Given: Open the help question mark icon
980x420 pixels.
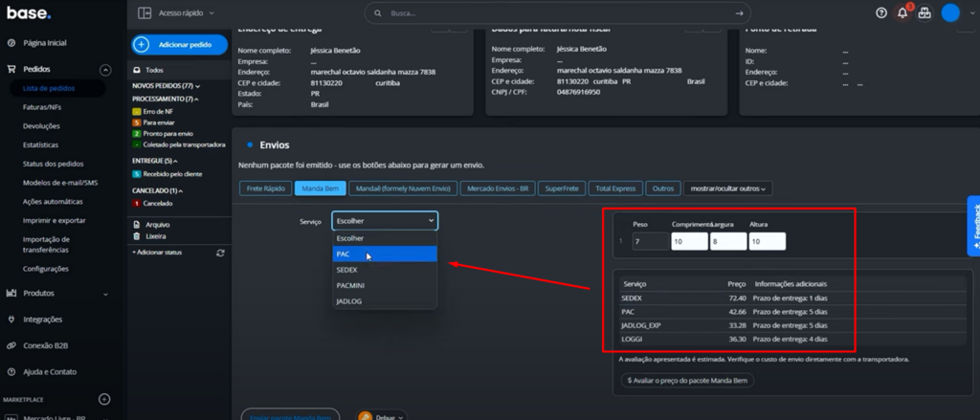Looking at the screenshot, I should coord(881,12).
